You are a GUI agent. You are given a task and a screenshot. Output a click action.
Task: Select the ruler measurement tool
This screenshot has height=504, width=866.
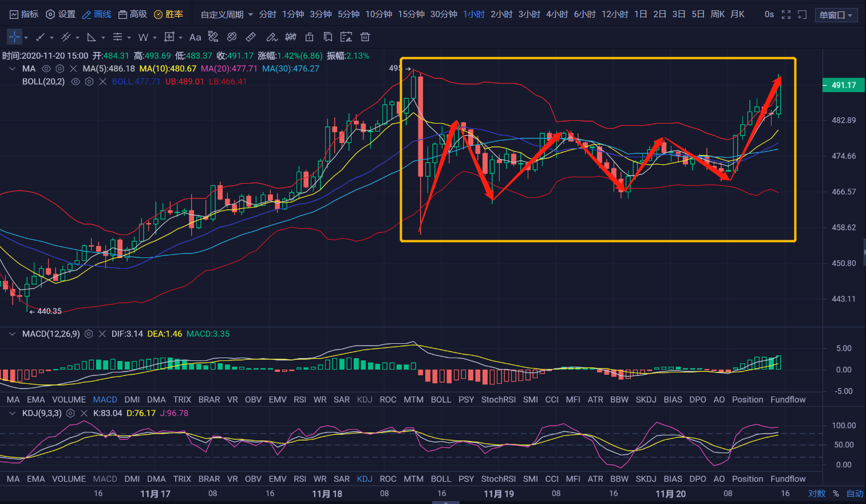pyautogui.click(x=251, y=37)
